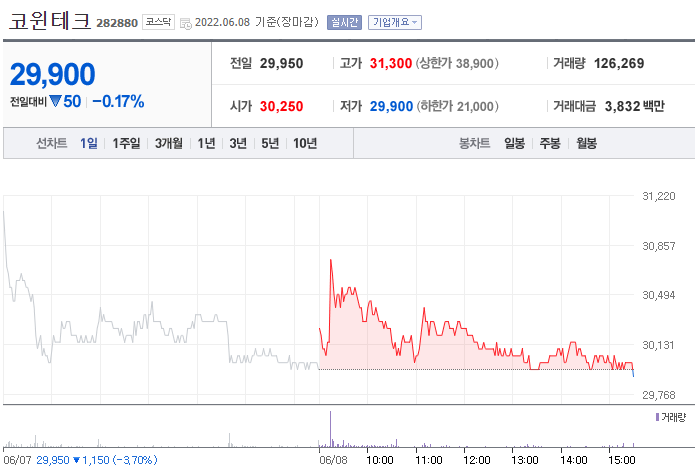Click the stock code 282880
Image resolution: width=695 pixels, height=474 pixels.
(117, 23)
